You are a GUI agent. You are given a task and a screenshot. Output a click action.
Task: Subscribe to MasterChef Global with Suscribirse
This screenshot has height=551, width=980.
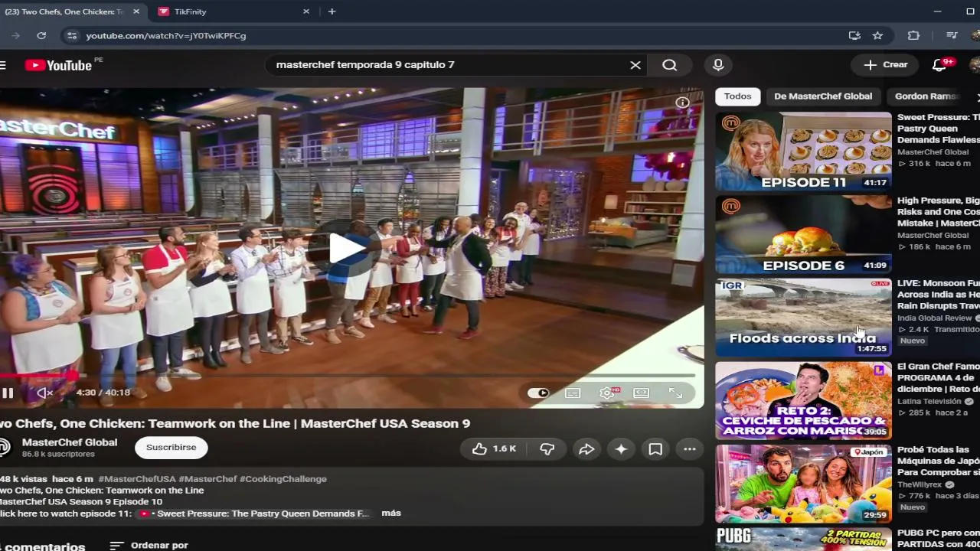pos(171,448)
